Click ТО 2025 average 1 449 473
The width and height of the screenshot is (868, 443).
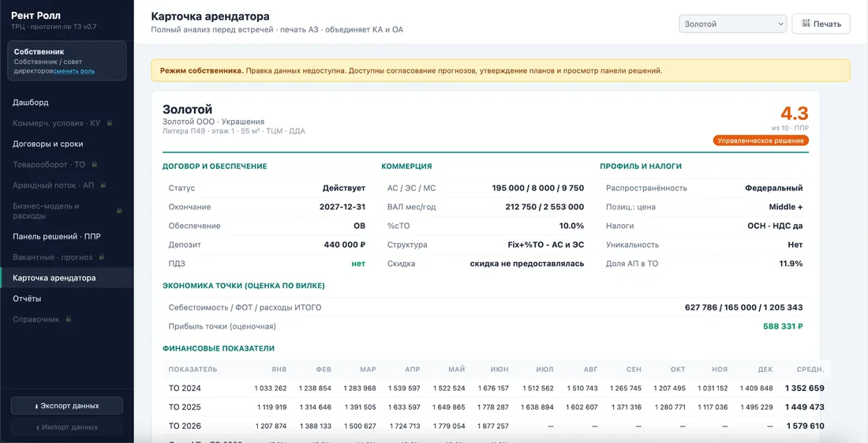[805, 407]
